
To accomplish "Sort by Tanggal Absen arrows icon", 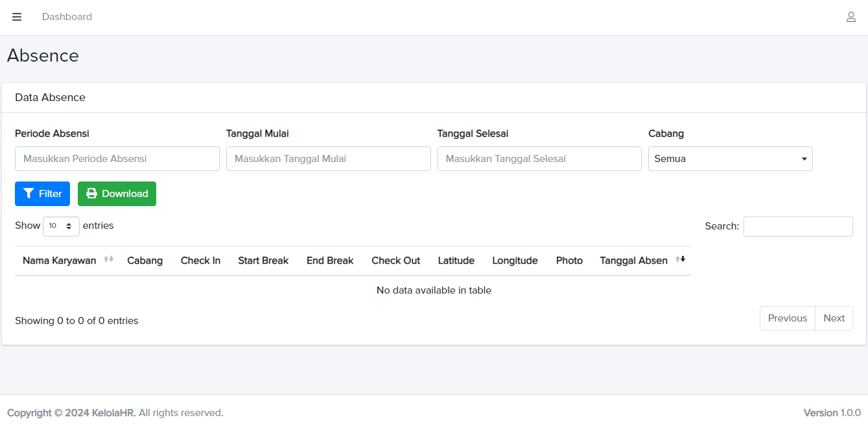I will (680, 259).
